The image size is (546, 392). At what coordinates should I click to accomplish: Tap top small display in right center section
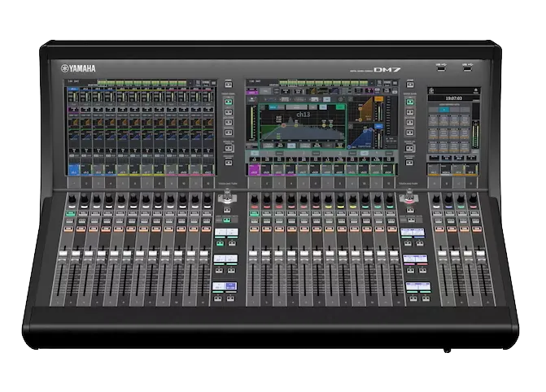413,232
